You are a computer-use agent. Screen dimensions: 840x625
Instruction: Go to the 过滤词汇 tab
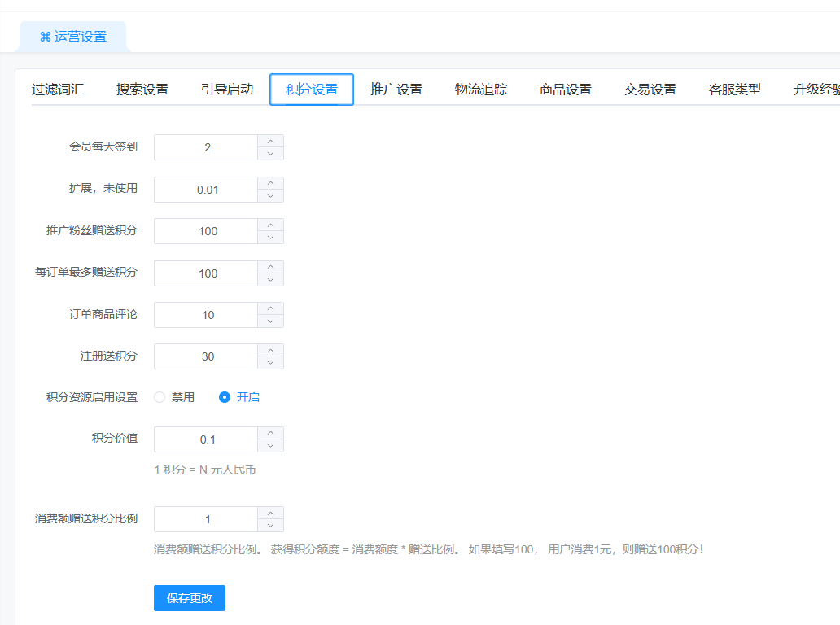coord(58,90)
